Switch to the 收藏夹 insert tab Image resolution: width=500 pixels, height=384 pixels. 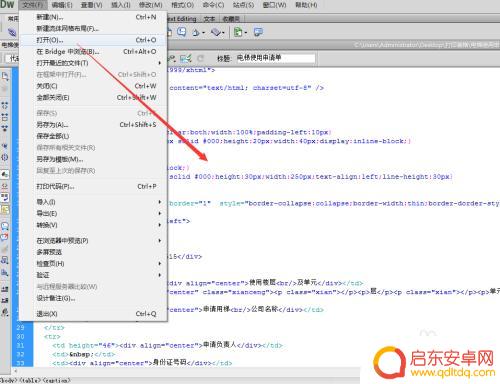(231, 19)
